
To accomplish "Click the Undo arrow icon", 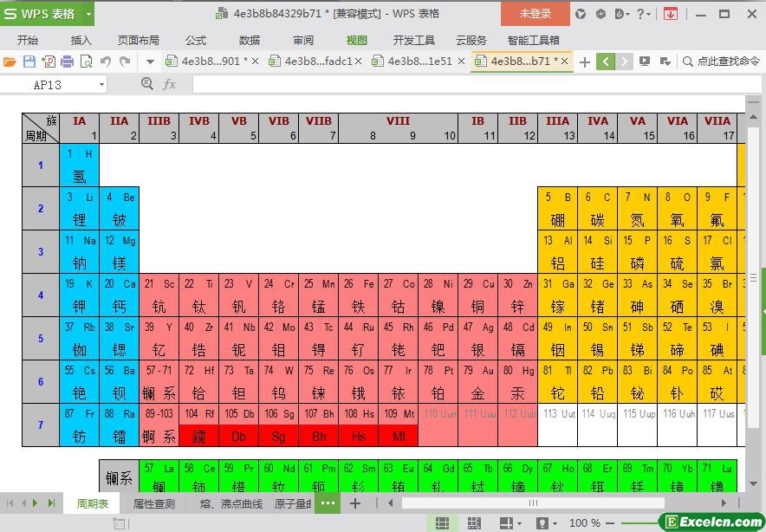I will point(106,62).
